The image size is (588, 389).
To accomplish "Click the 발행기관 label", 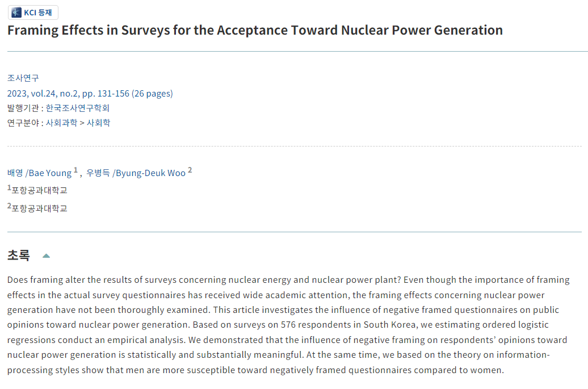I will 23,108.
